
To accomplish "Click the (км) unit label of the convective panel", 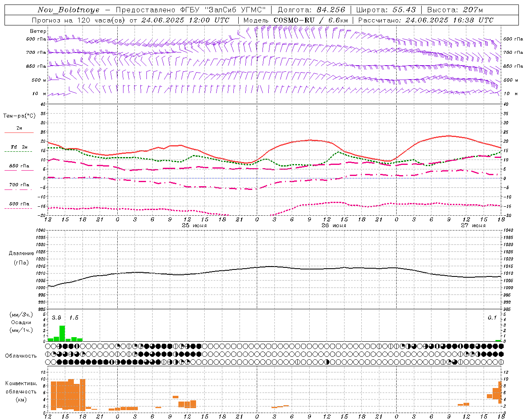I will (21, 399).
